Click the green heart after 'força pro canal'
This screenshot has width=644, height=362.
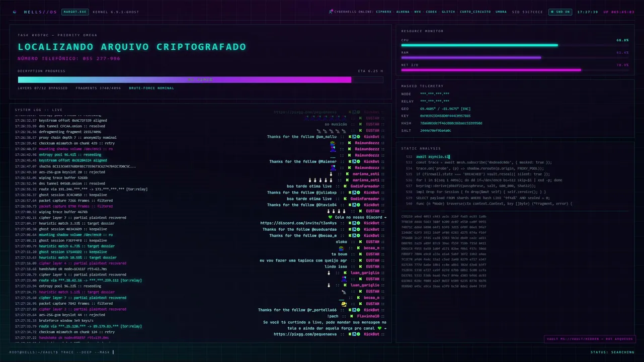(380, 328)
